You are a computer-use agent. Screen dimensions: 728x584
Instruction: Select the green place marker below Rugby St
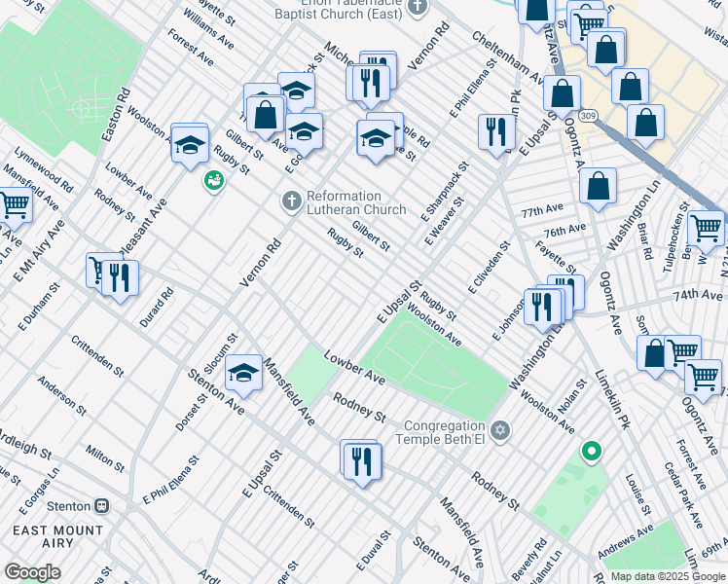point(213,180)
